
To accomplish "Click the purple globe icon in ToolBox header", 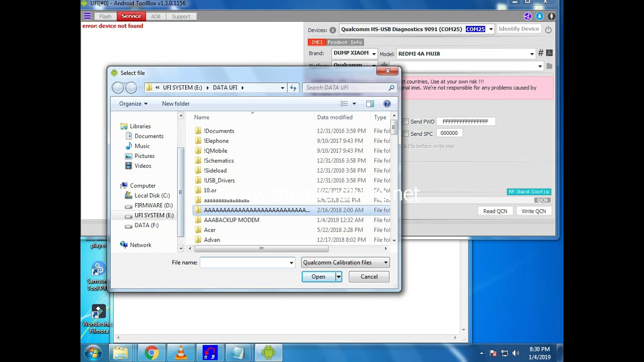I will (528, 16).
